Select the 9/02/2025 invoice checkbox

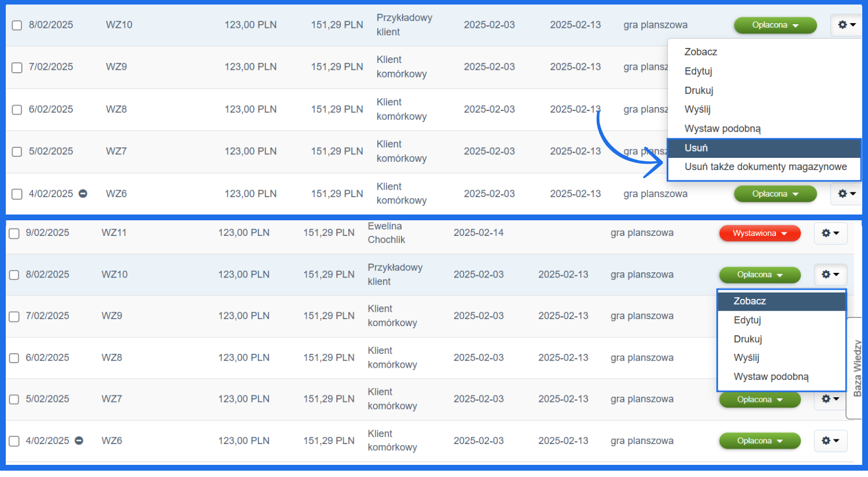(14, 234)
